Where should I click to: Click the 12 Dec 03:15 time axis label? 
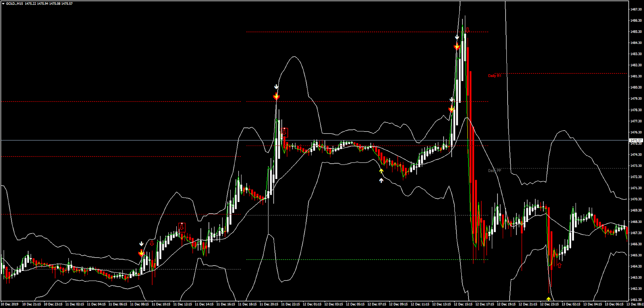click(334, 304)
